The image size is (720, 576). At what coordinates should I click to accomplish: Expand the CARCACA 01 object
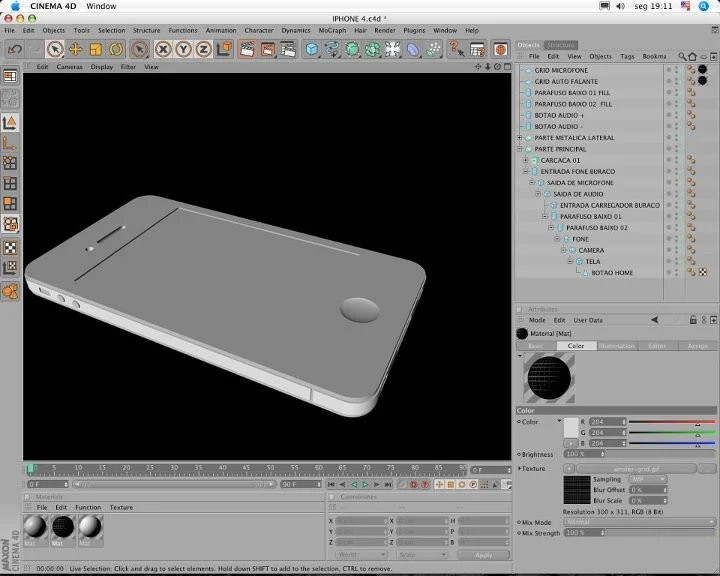click(x=526, y=160)
